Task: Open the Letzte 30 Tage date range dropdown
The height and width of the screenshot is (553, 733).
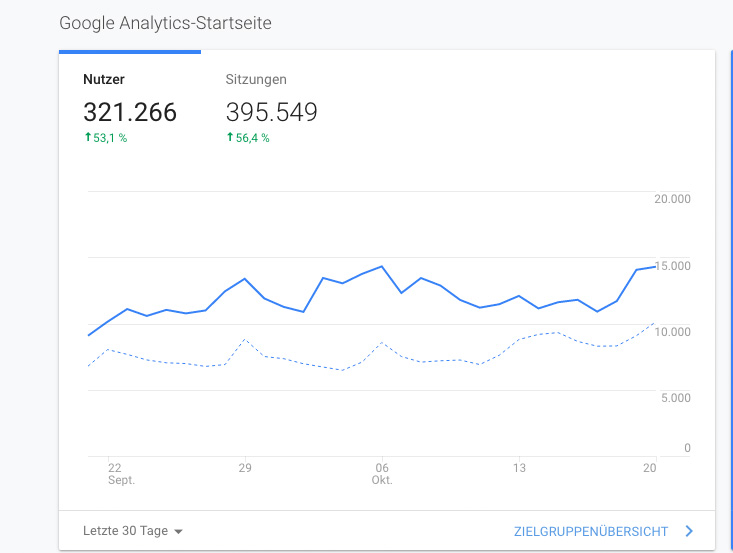Action: click(x=133, y=531)
